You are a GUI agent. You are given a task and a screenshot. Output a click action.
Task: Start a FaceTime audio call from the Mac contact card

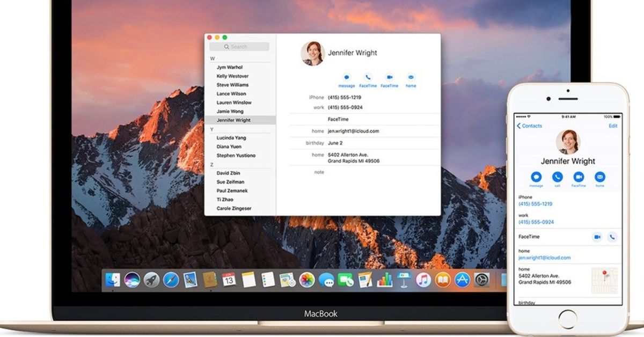(x=368, y=77)
